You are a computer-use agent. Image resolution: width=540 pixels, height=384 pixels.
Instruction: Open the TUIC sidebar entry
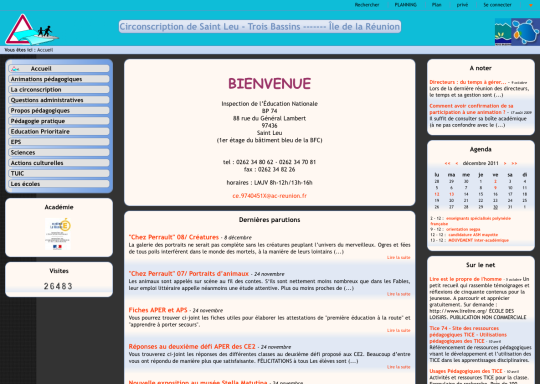pyautogui.click(x=59, y=174)
